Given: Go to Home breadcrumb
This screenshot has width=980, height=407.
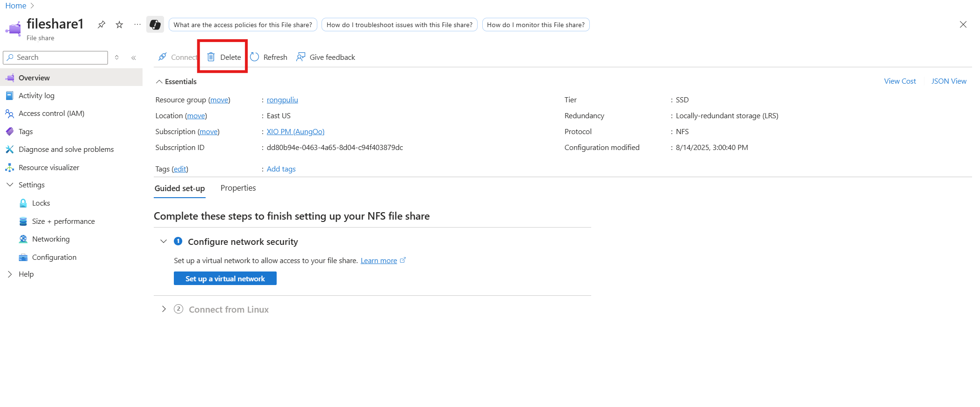Looking at the screenshot, I should click(16, 6).
